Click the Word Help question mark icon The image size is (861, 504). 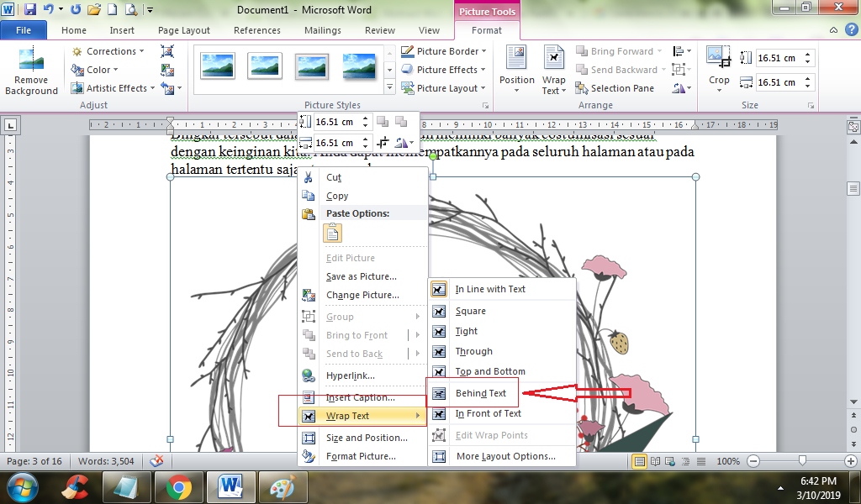[x=851, y=30]
